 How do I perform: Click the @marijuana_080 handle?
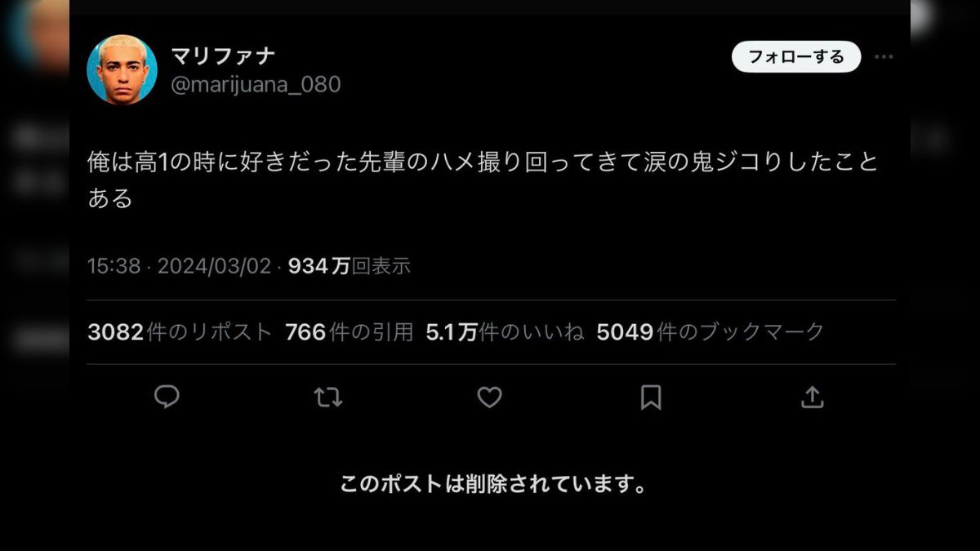click(x=256, y=85)
